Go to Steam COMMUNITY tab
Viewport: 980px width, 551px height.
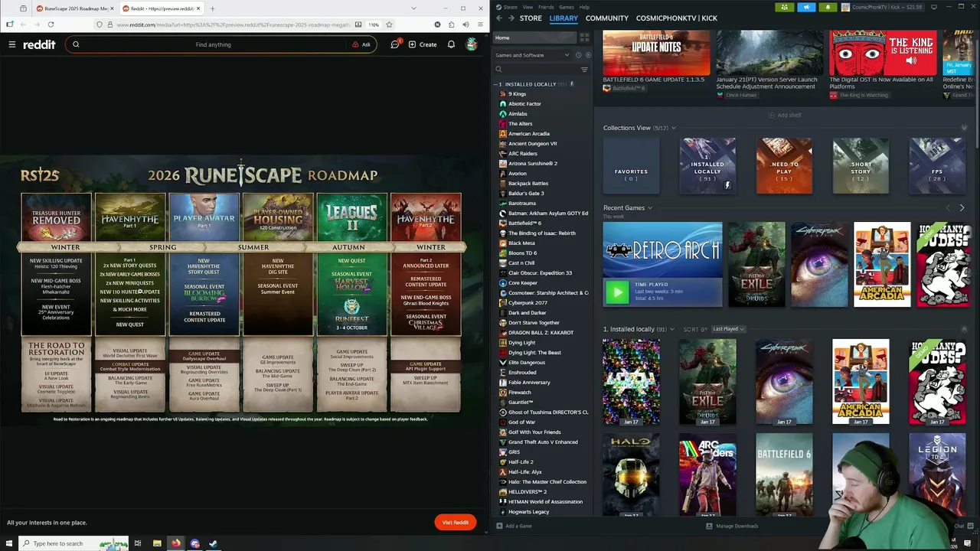607,18
